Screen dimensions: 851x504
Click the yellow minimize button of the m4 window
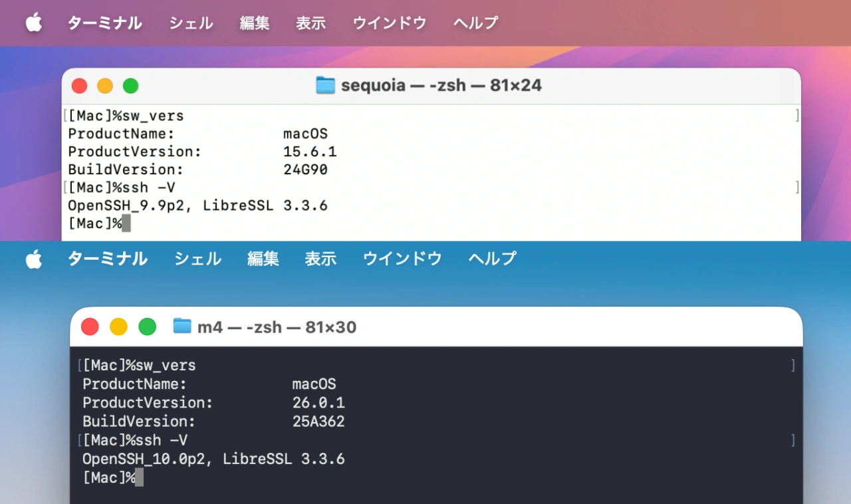tap(118, 326)
